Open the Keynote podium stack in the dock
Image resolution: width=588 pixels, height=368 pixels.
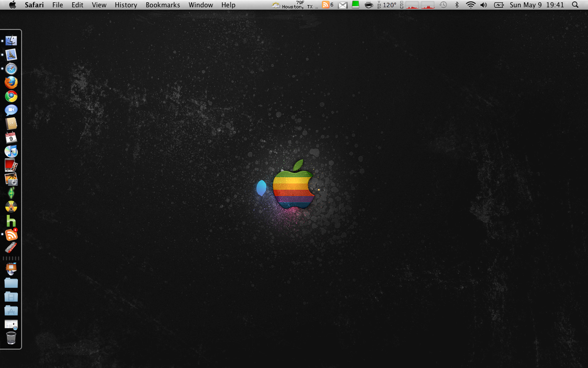coord(11,269)
